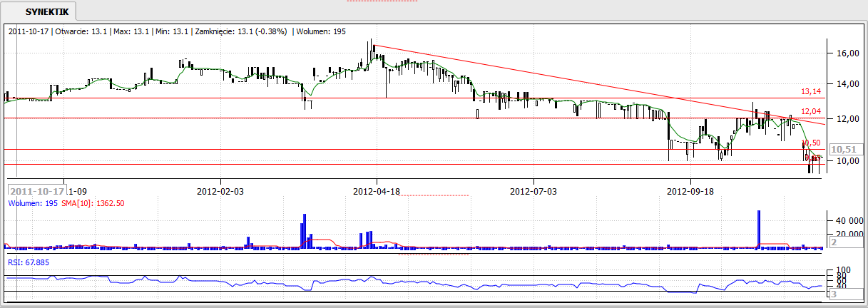
Task: Click the volume panel number 2 marker
Action: pyautogui.click(x=833, y=242)
